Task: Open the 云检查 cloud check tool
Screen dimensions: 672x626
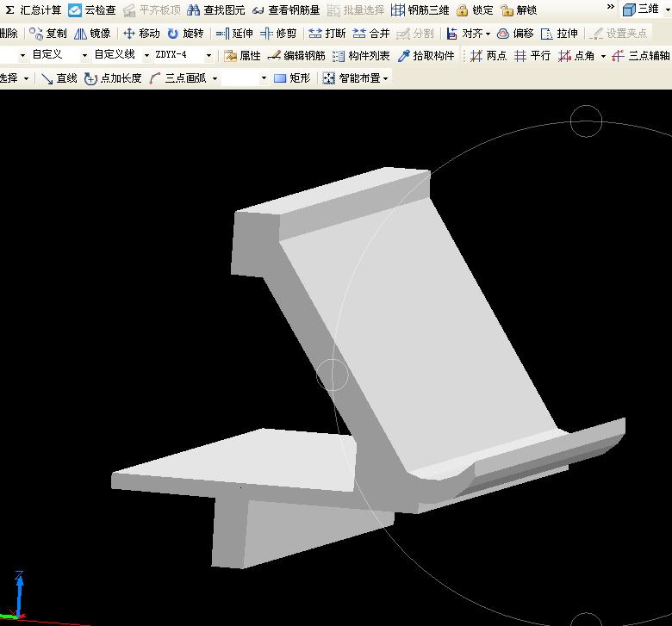Action: point(92,9)
